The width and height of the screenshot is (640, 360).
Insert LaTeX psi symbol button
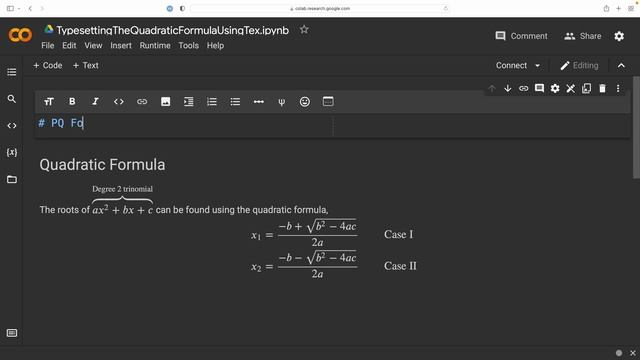[282, 102]
